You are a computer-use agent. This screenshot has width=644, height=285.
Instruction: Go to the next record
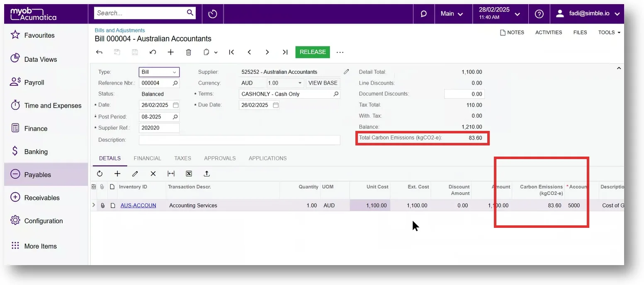[x=267, y=52]
